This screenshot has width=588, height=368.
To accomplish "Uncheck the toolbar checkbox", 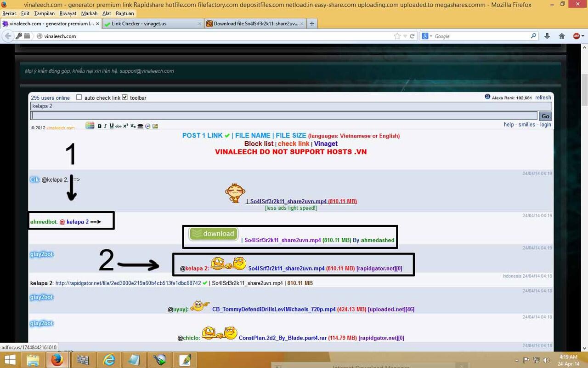I will 124,97.
